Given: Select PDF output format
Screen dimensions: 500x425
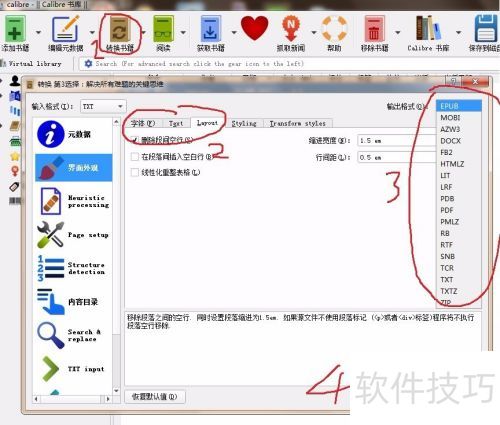Looking at the screenshot, I should point(459,210).
